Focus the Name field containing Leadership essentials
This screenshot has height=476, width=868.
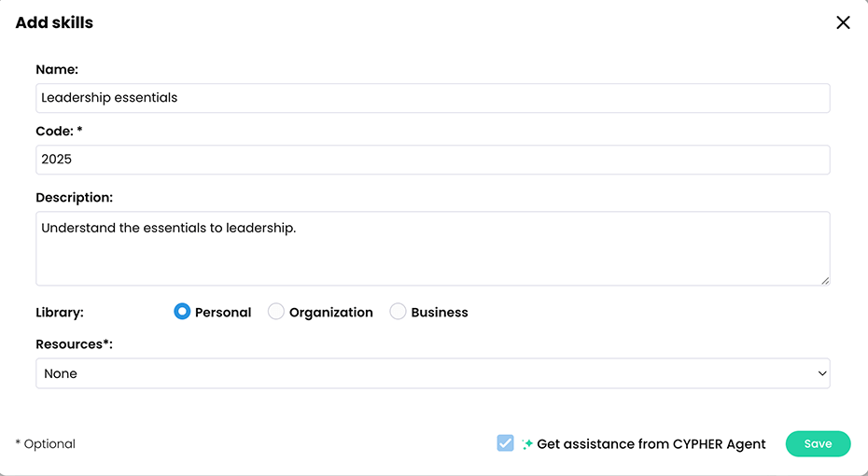pos(432,98)
